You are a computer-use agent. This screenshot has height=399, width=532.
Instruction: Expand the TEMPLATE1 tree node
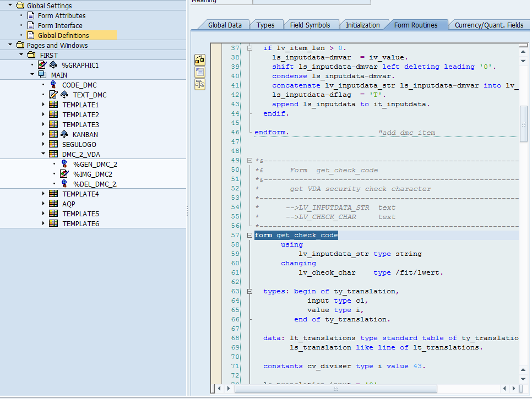click(x=44, y=105)
